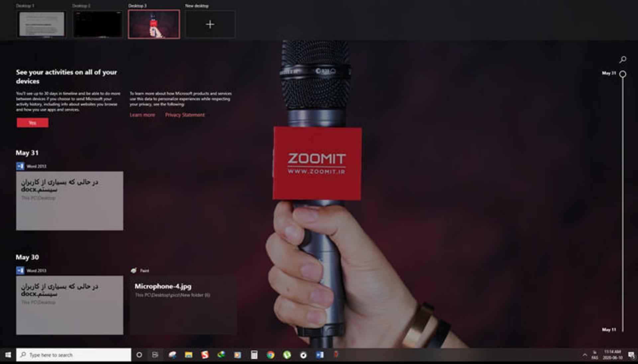Click the Word 2013 icon under May 31
The image size is (638, 364).
click(x=20, y=166)
